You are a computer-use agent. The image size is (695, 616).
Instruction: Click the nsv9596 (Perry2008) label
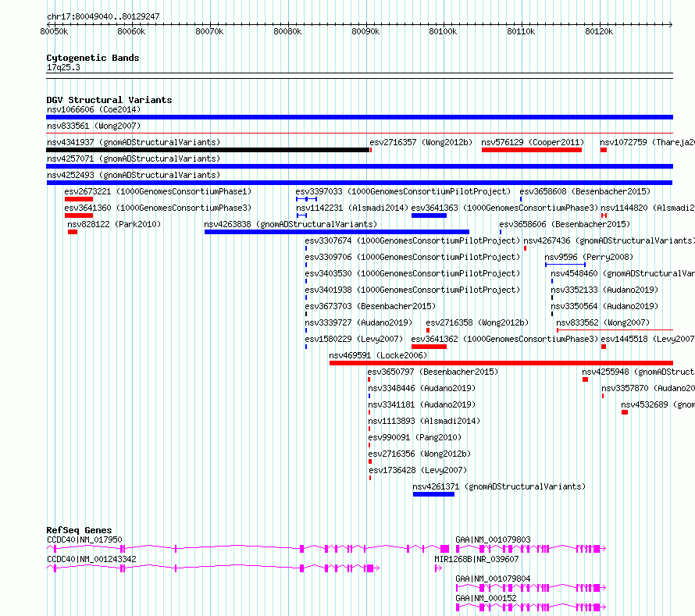[x=589, y=257]
